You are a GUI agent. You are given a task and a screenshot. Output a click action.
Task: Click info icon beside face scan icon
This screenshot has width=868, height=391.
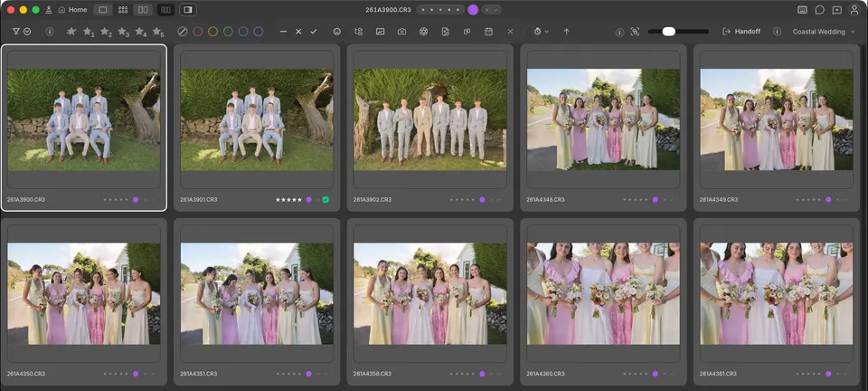[619, 32]
